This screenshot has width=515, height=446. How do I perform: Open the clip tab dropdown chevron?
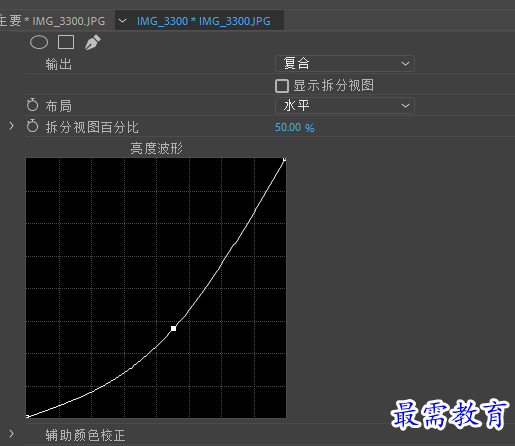coord(122,21)
